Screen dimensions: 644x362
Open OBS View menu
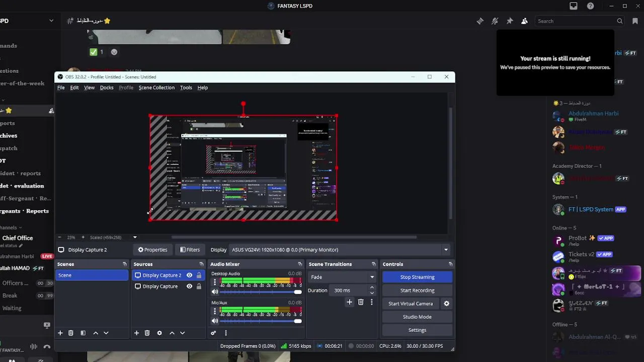(89, 87)
